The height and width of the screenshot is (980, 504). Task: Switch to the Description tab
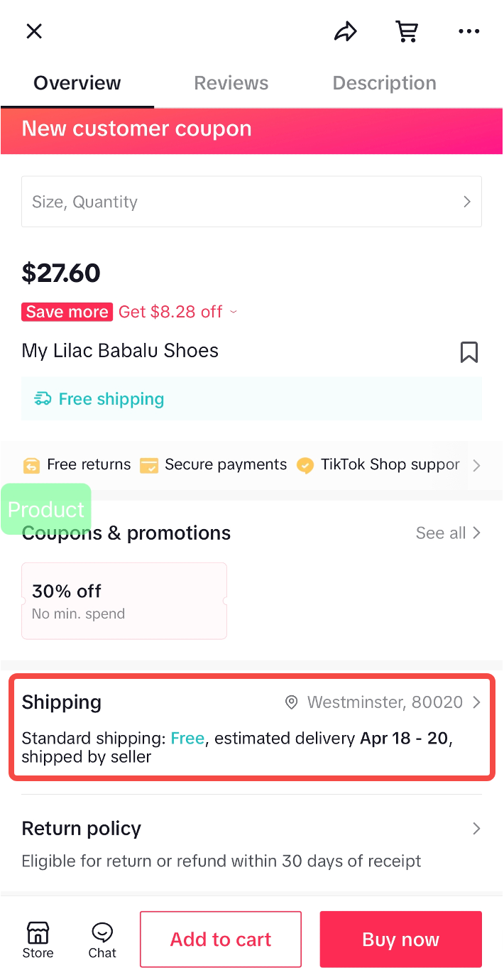[x=384, y=83]
